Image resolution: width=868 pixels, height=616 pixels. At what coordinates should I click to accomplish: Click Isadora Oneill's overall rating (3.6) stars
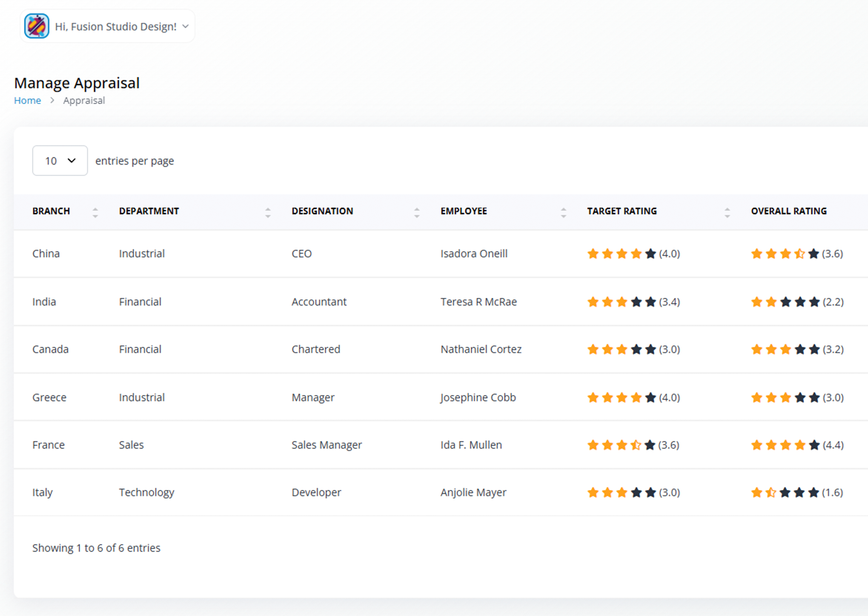pos(785,253)
